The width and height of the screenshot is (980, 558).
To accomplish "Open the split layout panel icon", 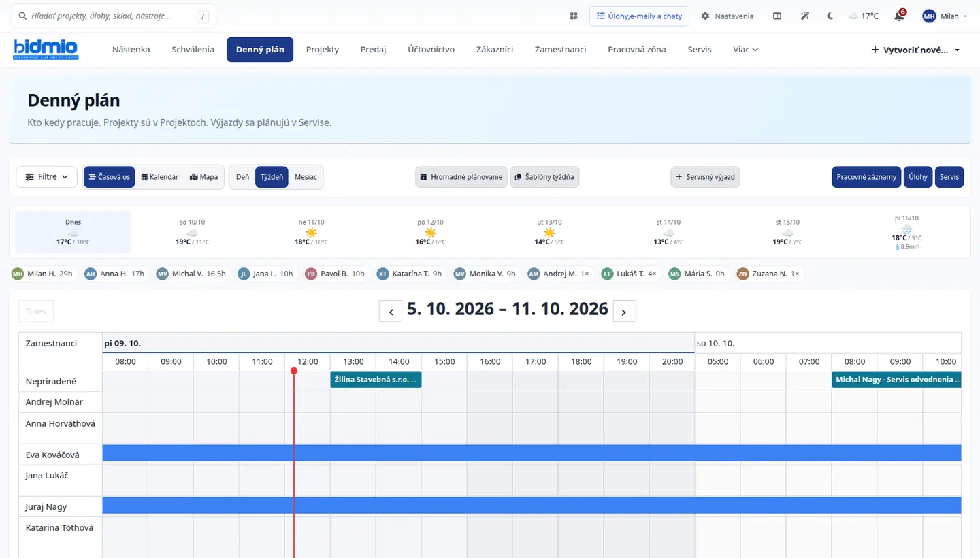I will coord(777,16).
